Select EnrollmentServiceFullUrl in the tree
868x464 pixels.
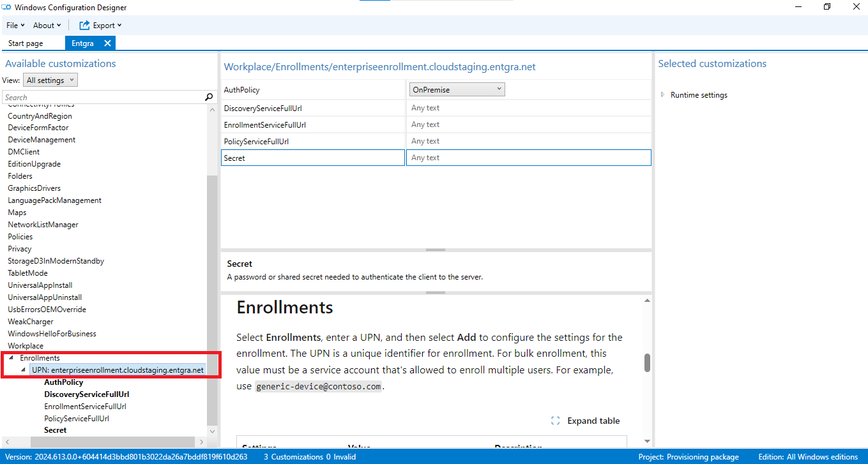coord(85,407)
